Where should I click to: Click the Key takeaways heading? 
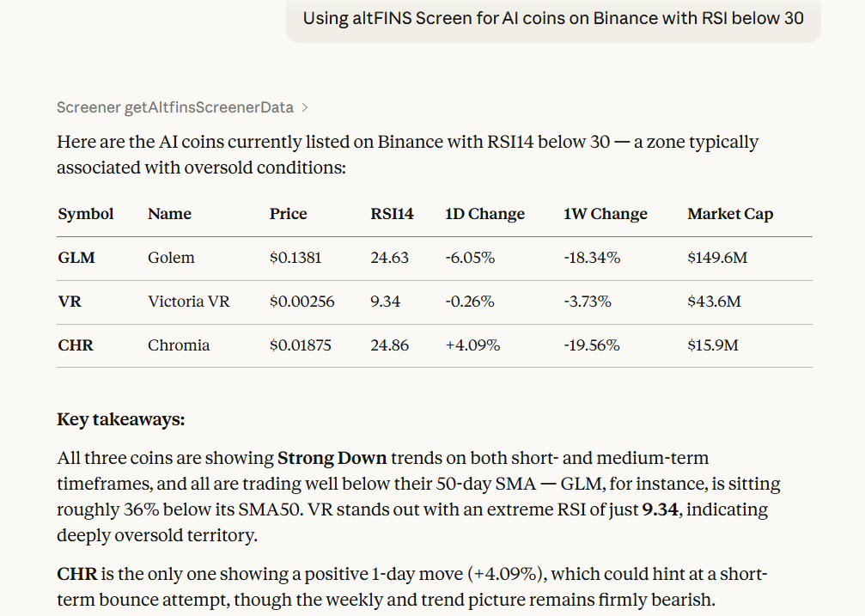click(x=120, y=419)
